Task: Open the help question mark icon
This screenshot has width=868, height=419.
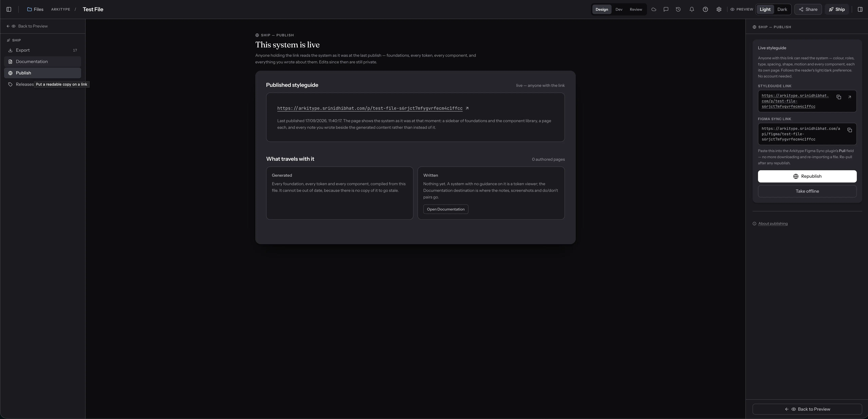Action: (x=705, y=10)
